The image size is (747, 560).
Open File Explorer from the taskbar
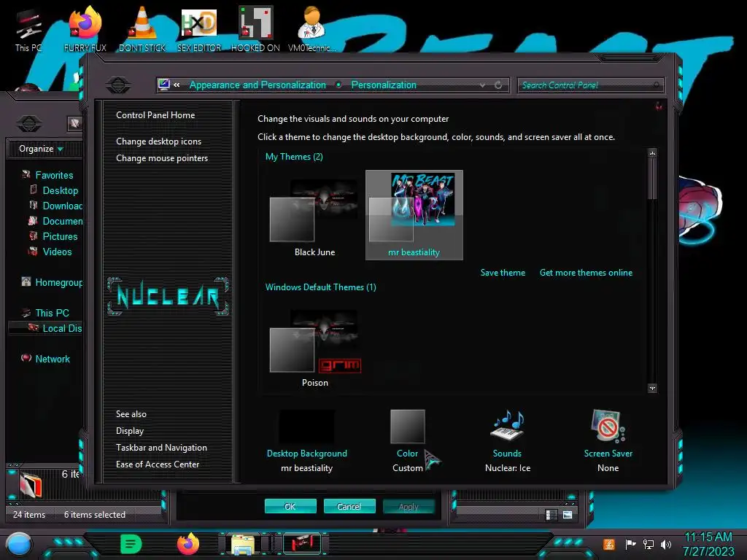coord(242,544)
